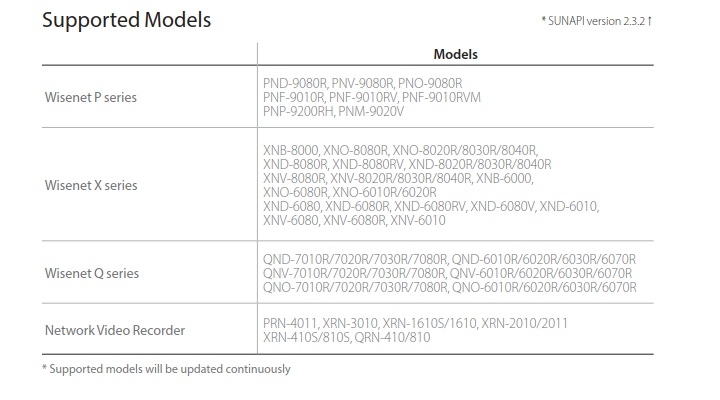This screenshot has height=400, width=720.
Task: Click the line starting with XNV-8080R
Action: pos(398,178)
